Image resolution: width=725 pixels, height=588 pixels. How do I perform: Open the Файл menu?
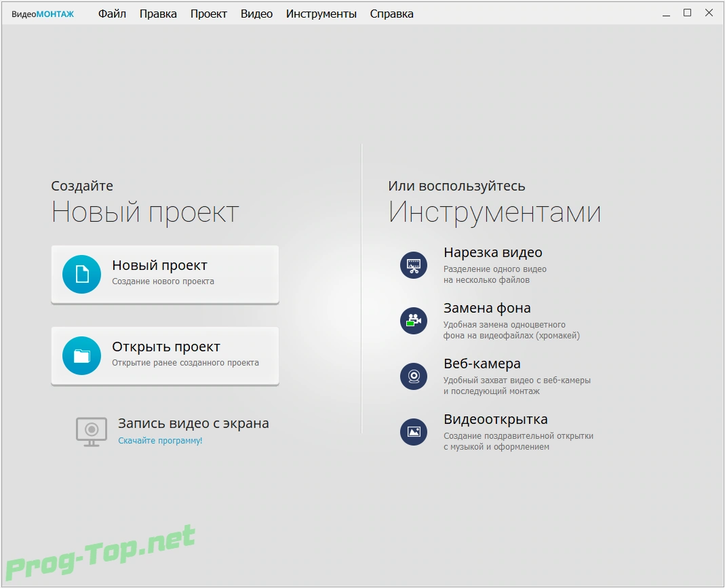point(112,14)
